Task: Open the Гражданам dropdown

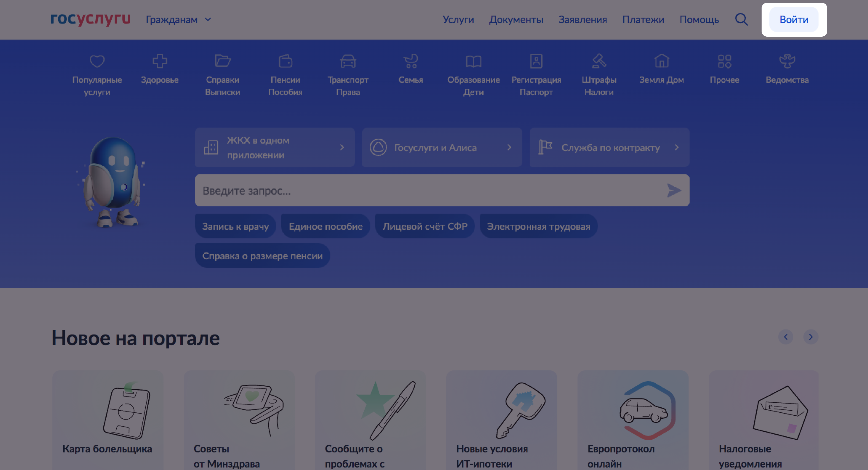Action: coord(178,20)
